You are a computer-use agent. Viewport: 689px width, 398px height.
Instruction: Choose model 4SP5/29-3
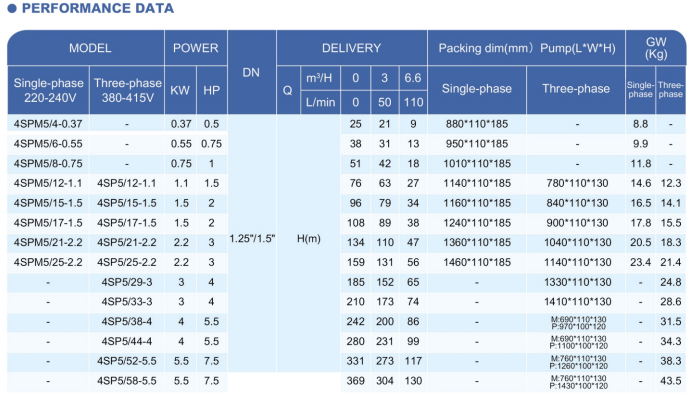click(x=127, y=282)
